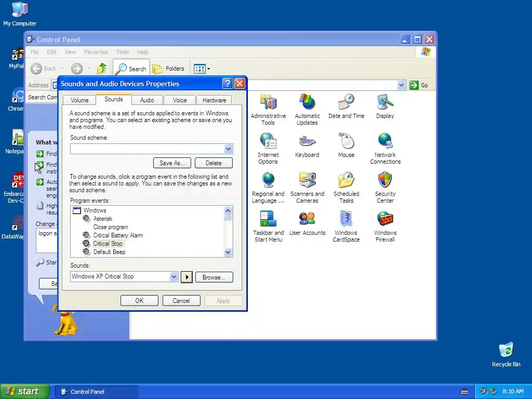Click the on-screen keyboard tray icon
Viewport: 532px width, 399px height.
pyautogui.click(x=464, y=392)
